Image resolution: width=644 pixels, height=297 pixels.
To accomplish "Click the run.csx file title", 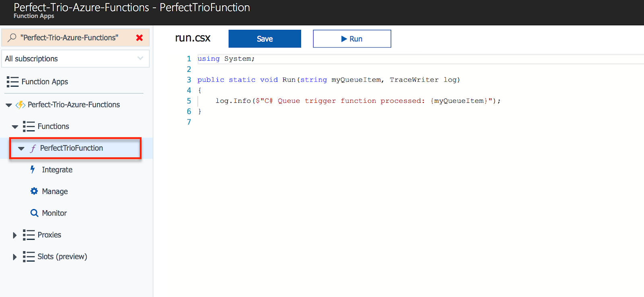I will coord(193,38).
